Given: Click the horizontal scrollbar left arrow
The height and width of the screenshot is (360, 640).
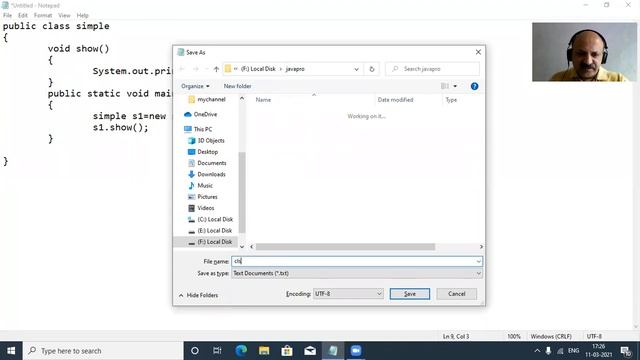Looking at the screenshot, I should tap(251, 247).
